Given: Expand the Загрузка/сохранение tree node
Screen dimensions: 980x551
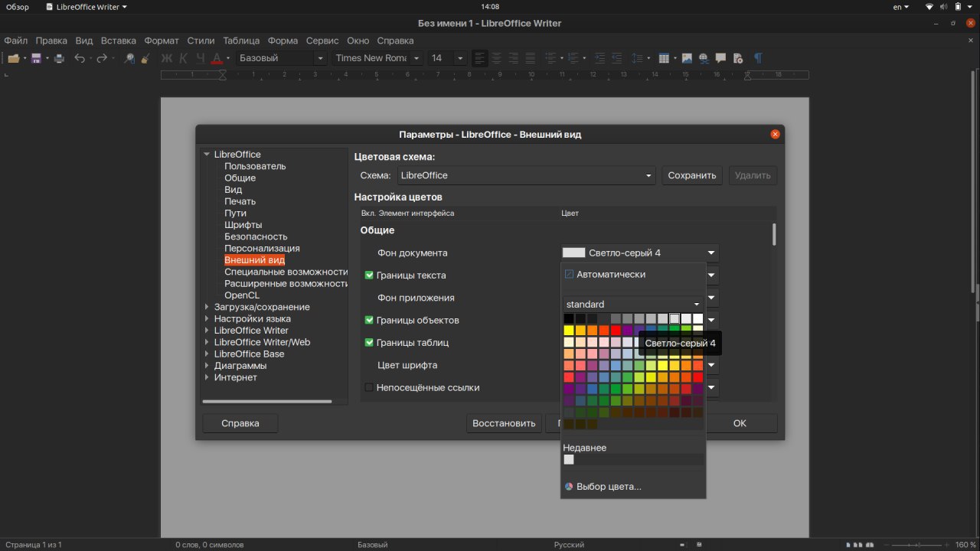Looking at the screenshot, I should (x=207, y=308).
